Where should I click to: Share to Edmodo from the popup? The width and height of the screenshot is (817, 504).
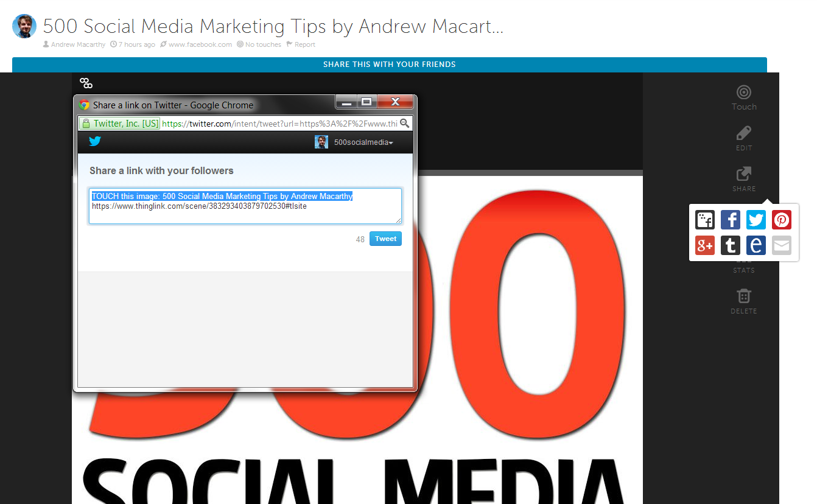[756, 245]
